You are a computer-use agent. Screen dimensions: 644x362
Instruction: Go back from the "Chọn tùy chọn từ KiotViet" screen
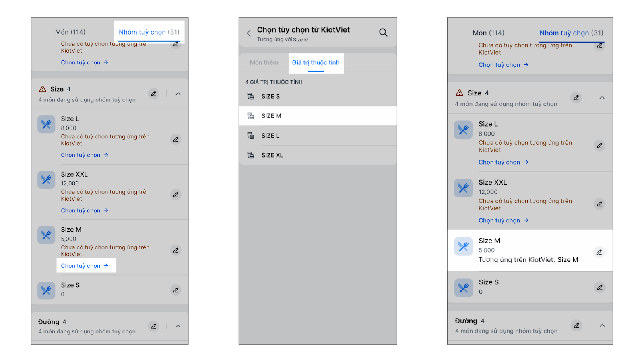249,33
